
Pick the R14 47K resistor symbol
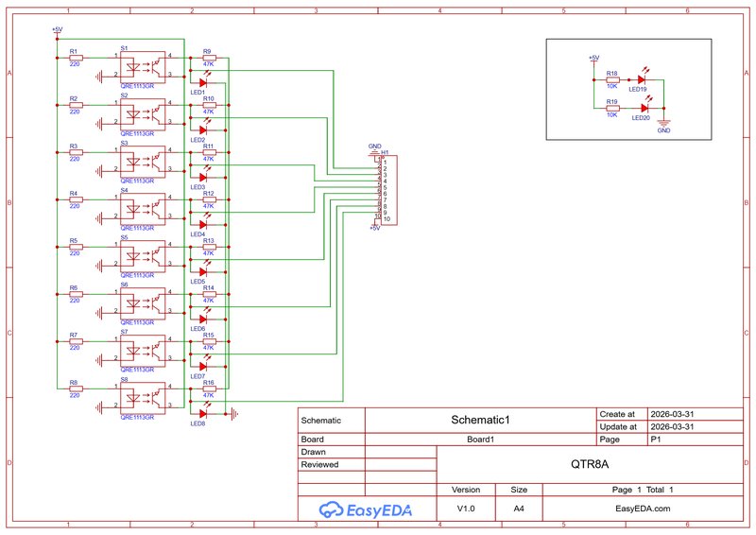(209, 294)
